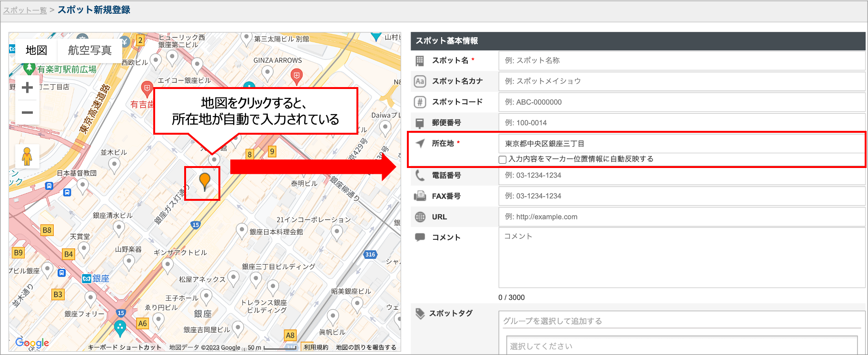Click the コメント text area

tap(681, 257)
